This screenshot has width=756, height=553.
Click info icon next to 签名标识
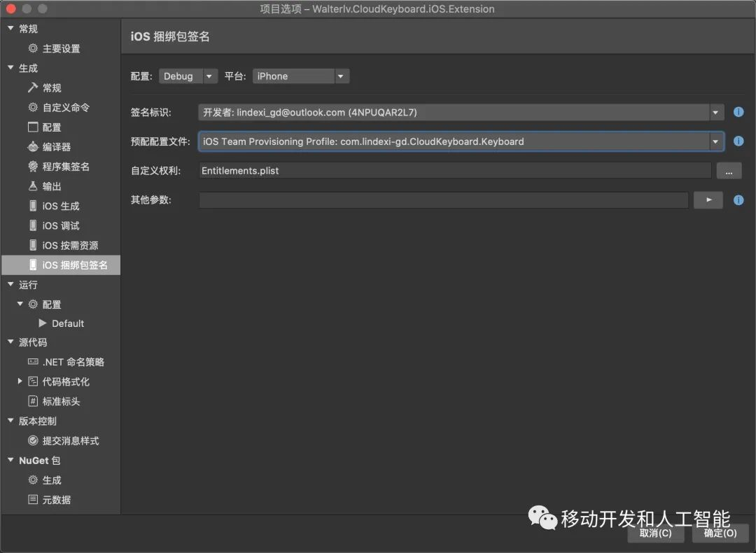[738, 112]
